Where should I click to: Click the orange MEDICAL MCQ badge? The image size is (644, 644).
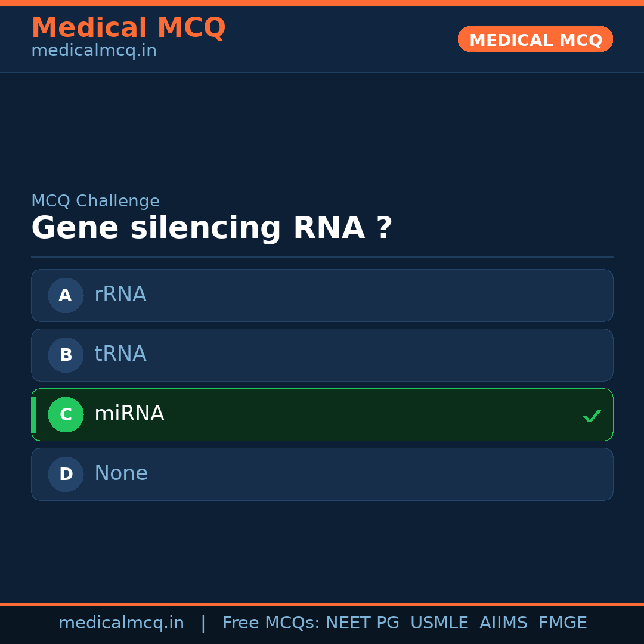tap(535, 39)
